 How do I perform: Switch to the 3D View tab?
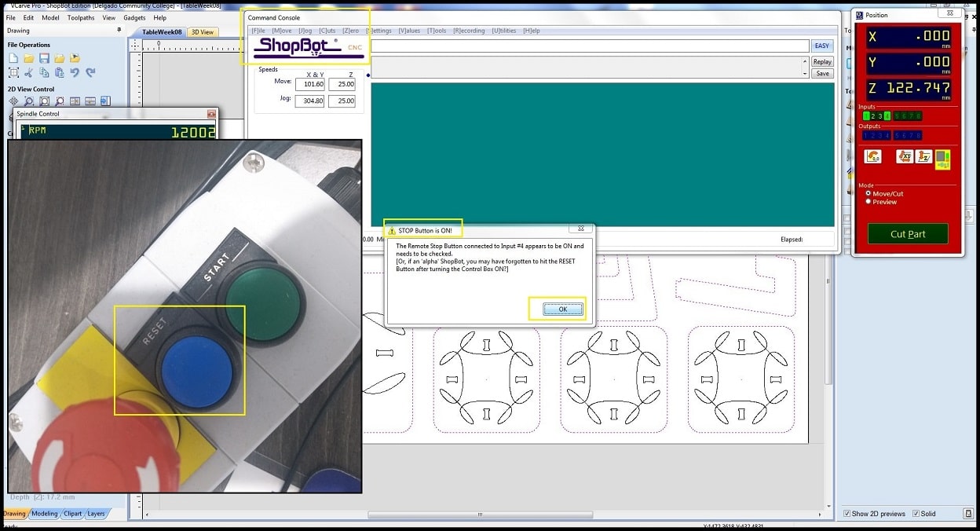tap(202, 32)
